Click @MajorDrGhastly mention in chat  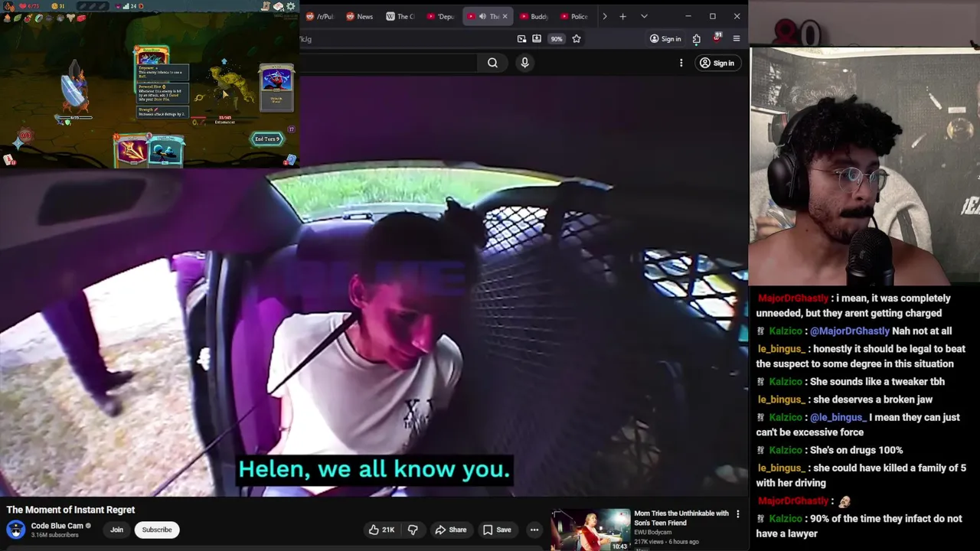(849, 331)
